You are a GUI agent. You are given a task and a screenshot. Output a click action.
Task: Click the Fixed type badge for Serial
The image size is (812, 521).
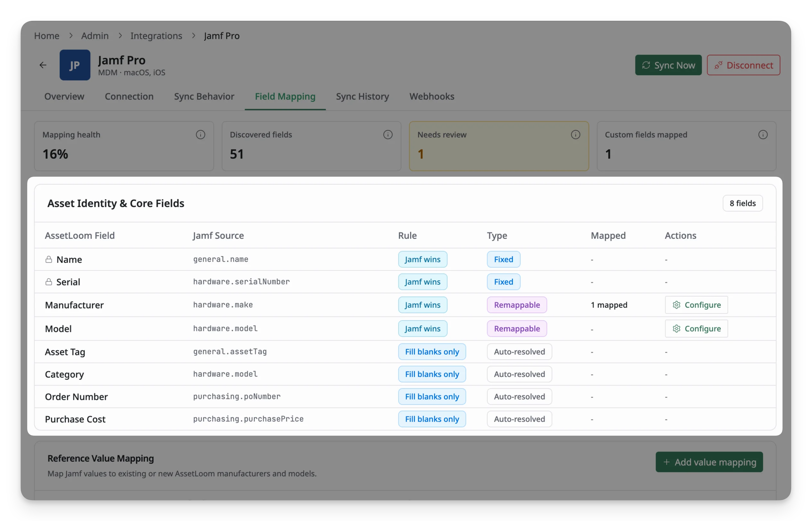[504, 282]
